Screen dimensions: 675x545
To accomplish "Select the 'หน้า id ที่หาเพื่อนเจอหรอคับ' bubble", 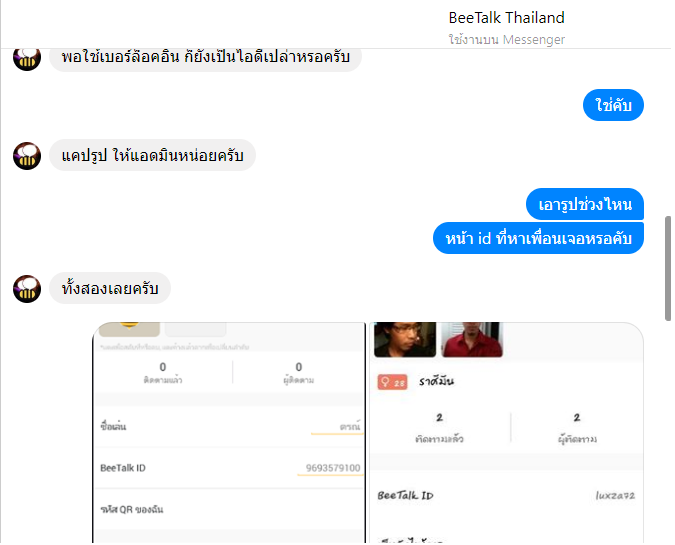I will tap(538, 238).
